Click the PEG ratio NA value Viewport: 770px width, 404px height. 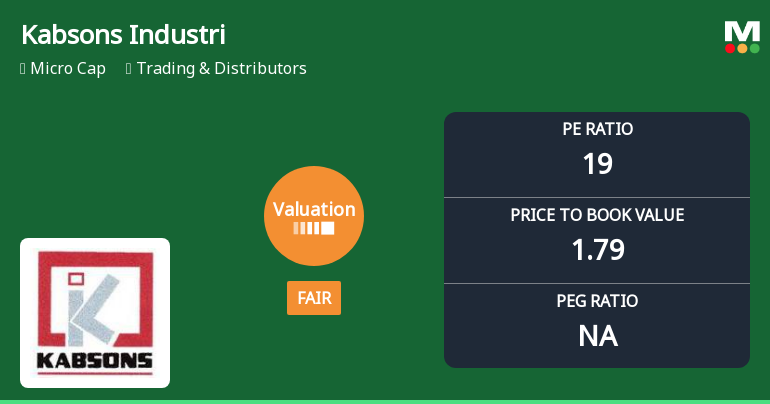pyautogui.click(x=597, y=336)
